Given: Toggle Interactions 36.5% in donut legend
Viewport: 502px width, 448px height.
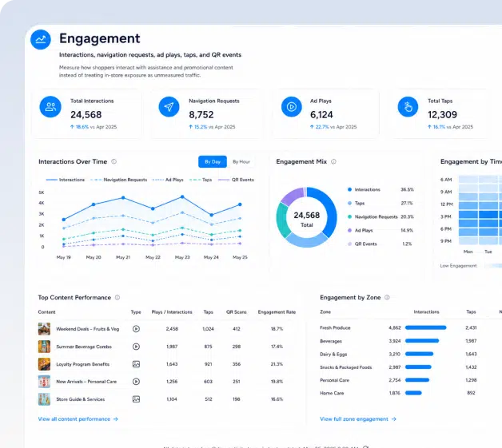Looking at the screenshot, I should (380, 189).
